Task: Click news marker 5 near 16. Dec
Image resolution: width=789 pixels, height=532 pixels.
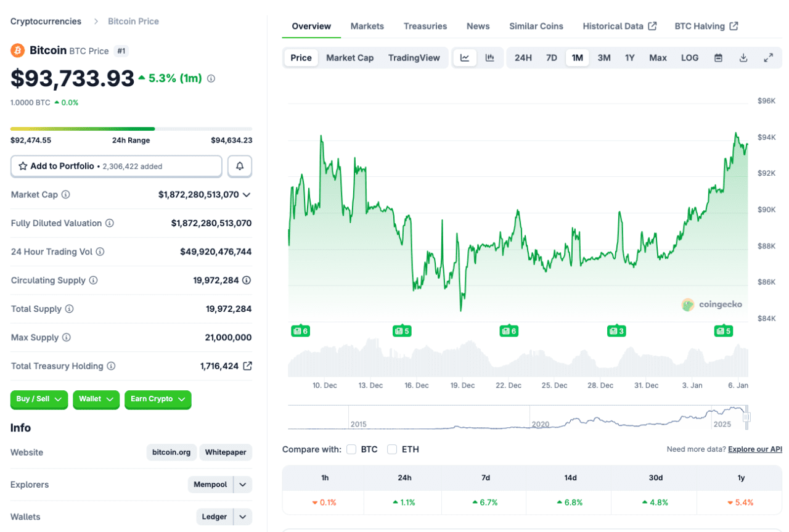Action: click(x=402, y=331)
